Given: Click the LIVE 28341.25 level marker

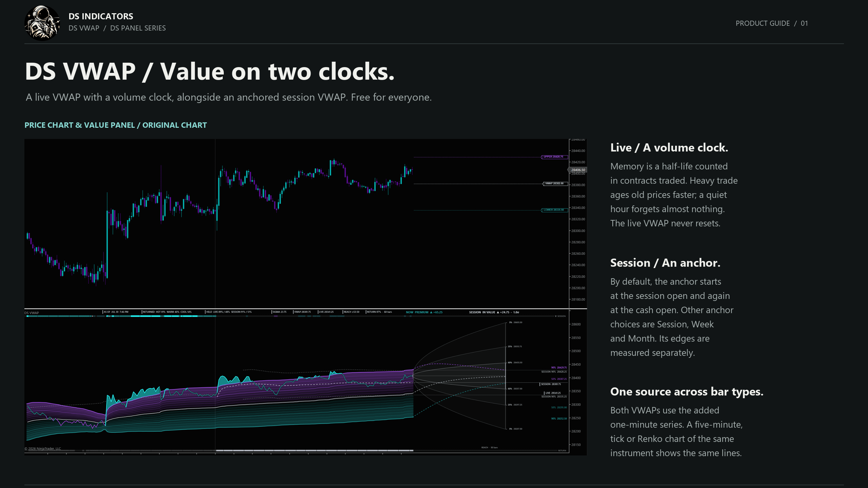Looking at the screenshot, I should [x=552, y=393].
